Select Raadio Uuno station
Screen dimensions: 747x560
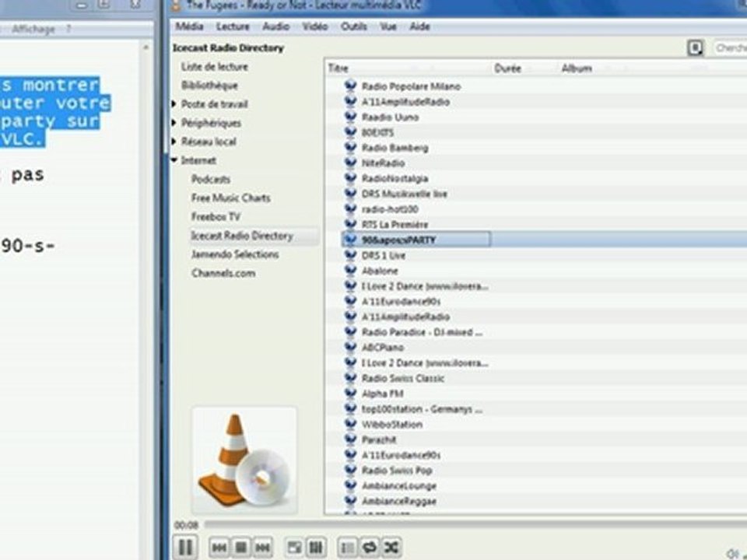click(390, 117)
